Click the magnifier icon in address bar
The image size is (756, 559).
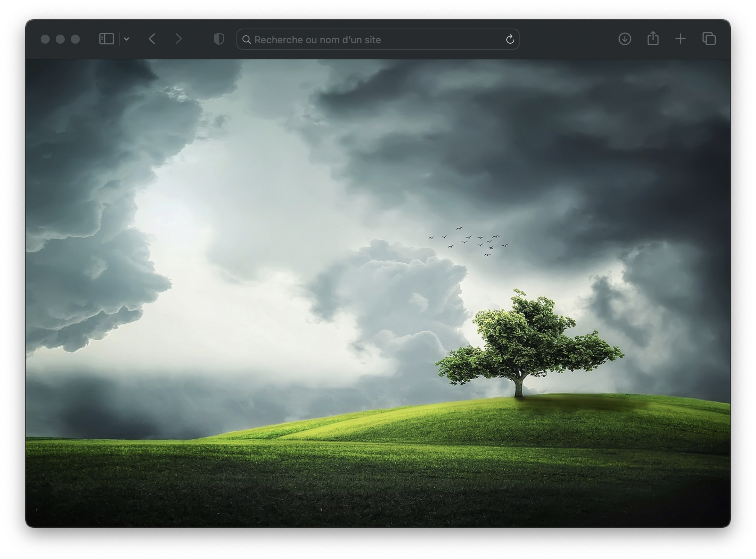click(x=247, y=39)
